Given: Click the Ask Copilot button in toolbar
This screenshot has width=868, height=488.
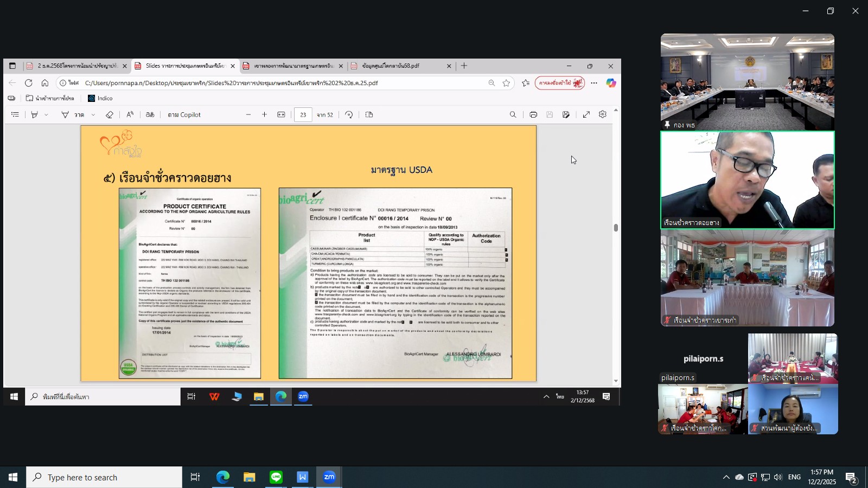Looking at the screenshot, I should pos(184,115).
